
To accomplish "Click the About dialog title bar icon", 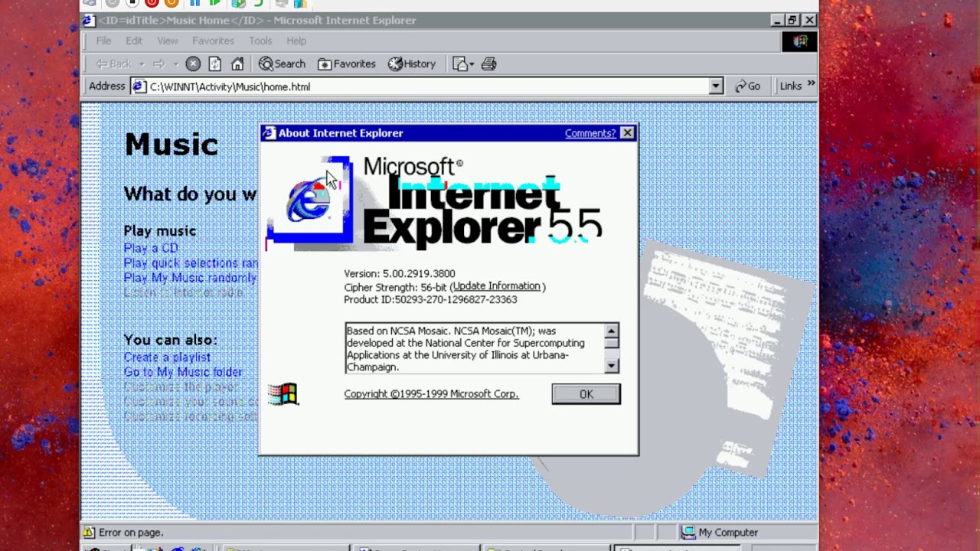I will (269, 133).
